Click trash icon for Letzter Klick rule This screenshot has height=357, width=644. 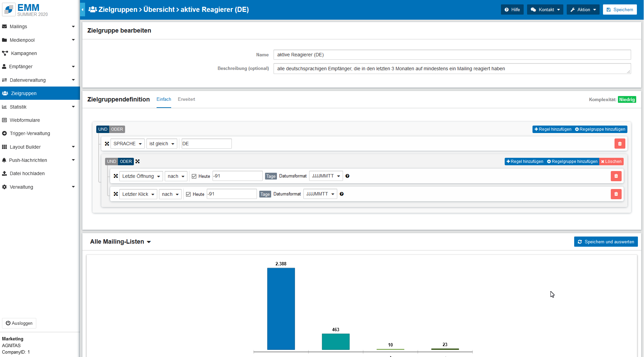tap(616, 194)
